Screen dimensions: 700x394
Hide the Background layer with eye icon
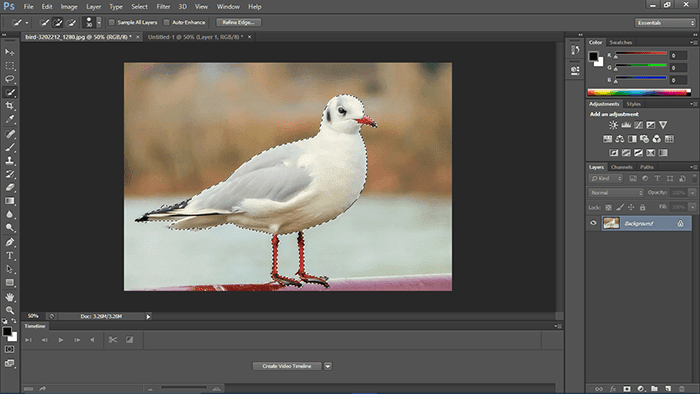click(593, 223)
